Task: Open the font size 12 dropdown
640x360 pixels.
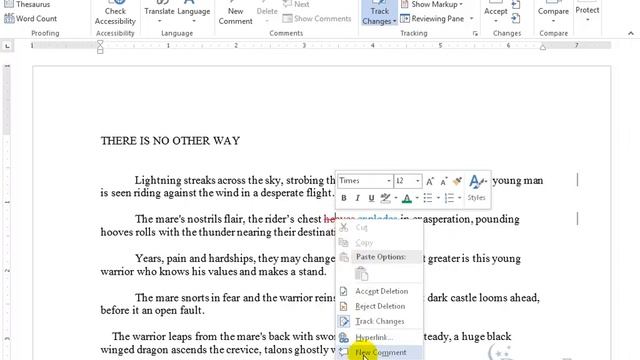Action: 417,180
